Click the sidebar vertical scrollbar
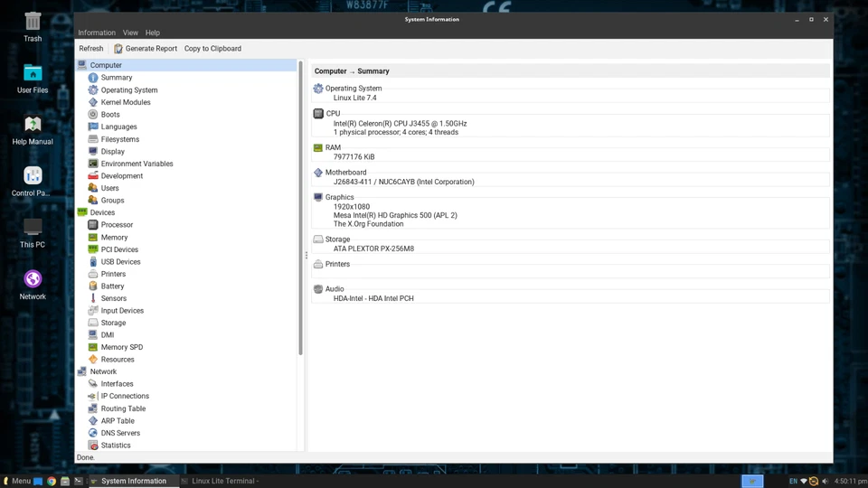The height and width of the screenshot is (488, 868). coord(300,208)
